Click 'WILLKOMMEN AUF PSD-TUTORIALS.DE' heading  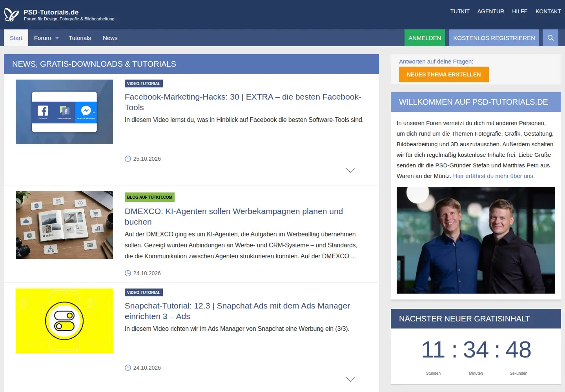(x=473, y=102)
